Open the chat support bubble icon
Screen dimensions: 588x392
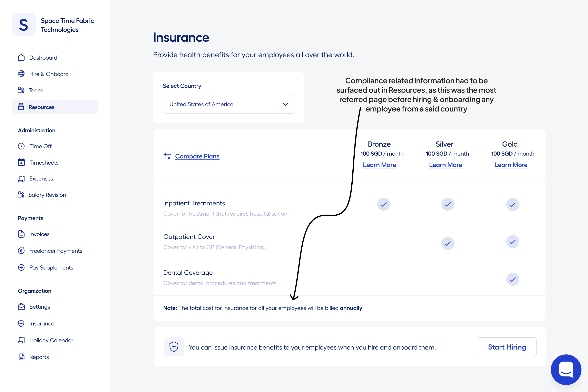(x=566, y=370)
